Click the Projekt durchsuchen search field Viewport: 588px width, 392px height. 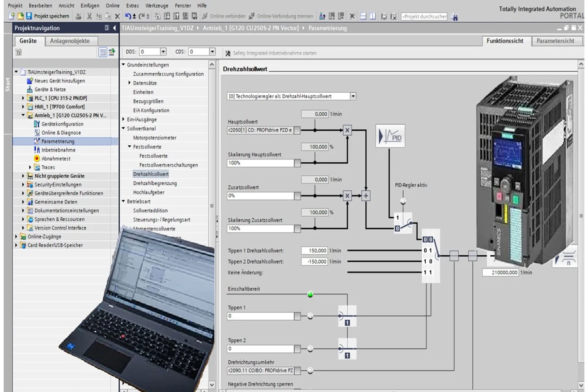(424, 16)
